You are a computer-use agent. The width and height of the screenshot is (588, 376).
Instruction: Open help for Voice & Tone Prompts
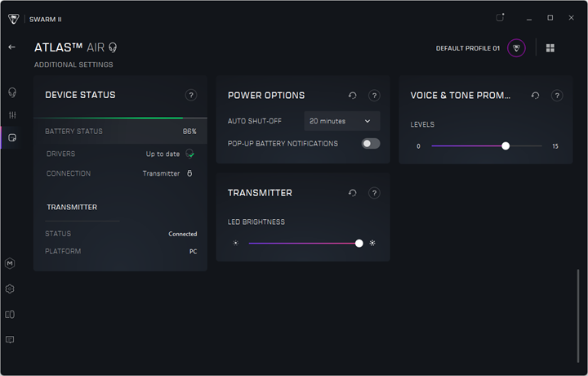pyautogui.click(x=557, y=96)
